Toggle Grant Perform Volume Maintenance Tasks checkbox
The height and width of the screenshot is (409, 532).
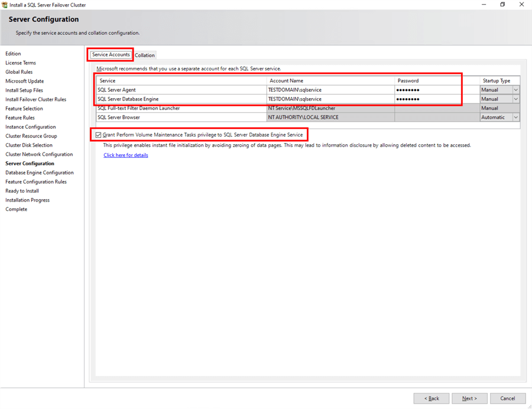click(98, 135)
